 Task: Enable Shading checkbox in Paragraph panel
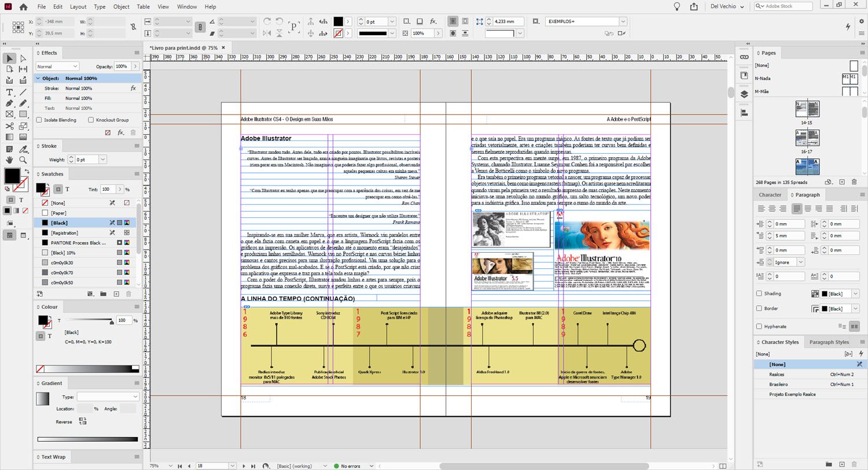759,293
